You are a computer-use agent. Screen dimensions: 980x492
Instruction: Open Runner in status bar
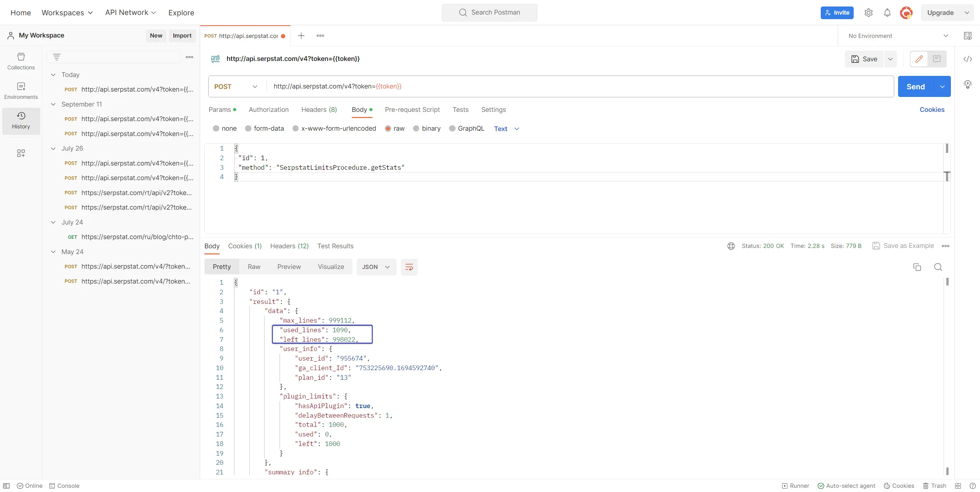[x=795, y=486]
